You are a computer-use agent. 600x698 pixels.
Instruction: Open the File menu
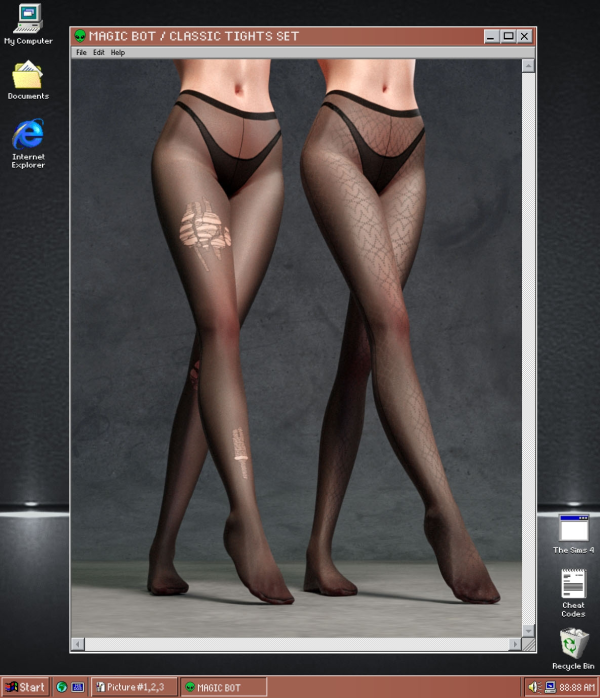pyautogui.click(x=81, y=53)
